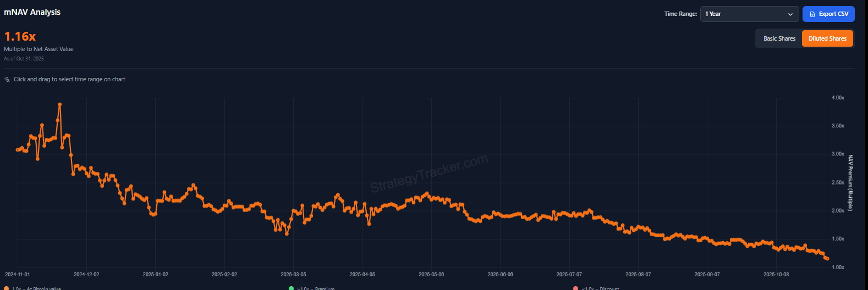Click the 'Time Range:' label

tap(680, 14)
